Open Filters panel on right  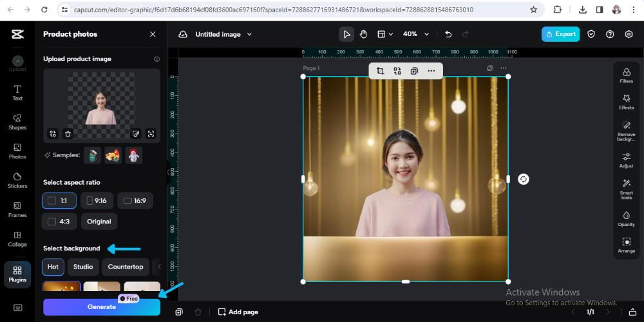[627, 76]
